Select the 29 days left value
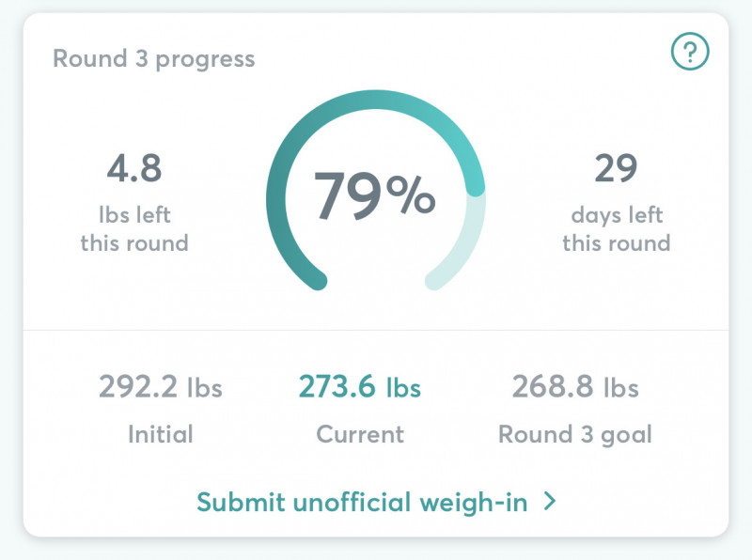 click(x=617, y=168)
